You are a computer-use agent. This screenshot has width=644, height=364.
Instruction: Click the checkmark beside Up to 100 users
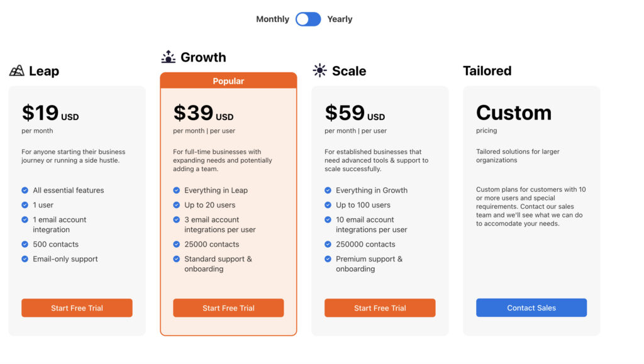(328, 204)
